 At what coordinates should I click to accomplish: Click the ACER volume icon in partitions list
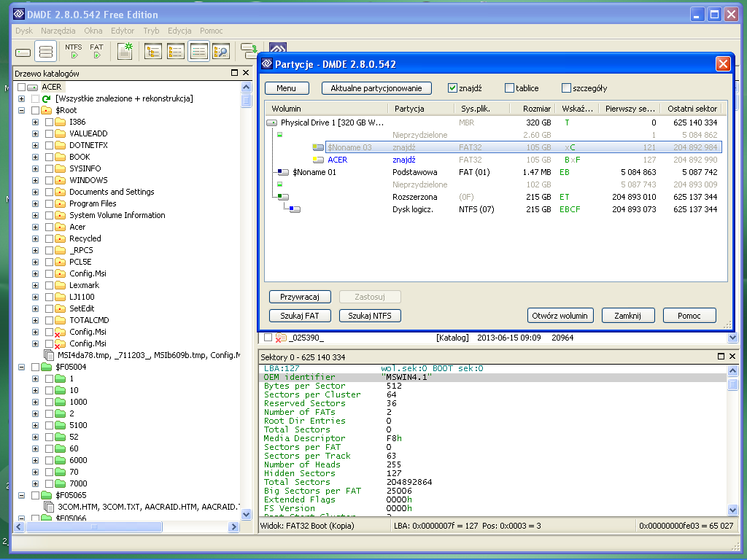coord(318,160)
